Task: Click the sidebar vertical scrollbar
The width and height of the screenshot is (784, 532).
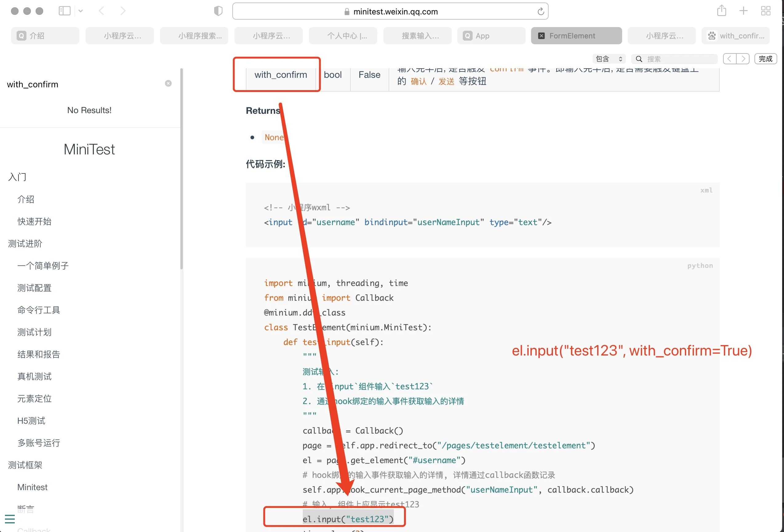Action: [182, 169]
